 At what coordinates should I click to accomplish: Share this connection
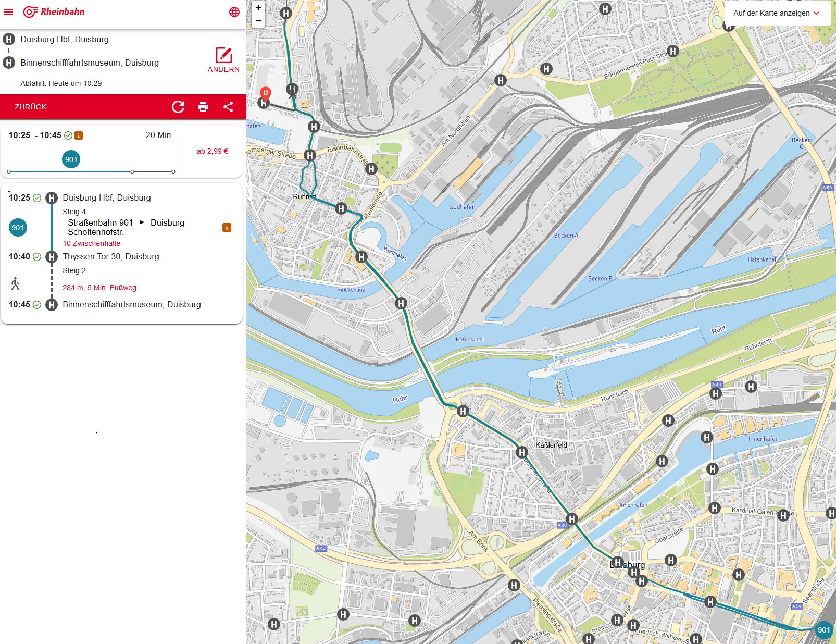click(x=228, y=107)
